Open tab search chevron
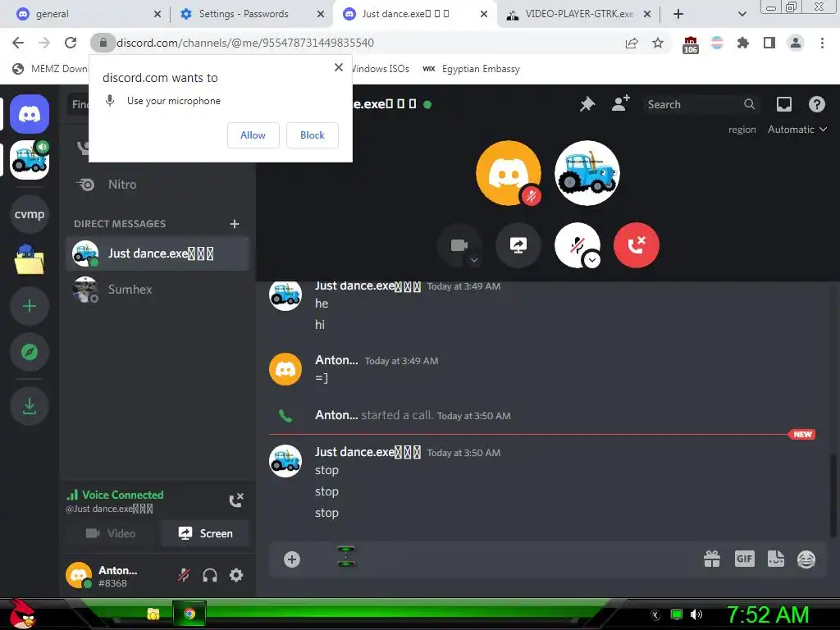The image size is (840, 630). click(x=742, y=14)
